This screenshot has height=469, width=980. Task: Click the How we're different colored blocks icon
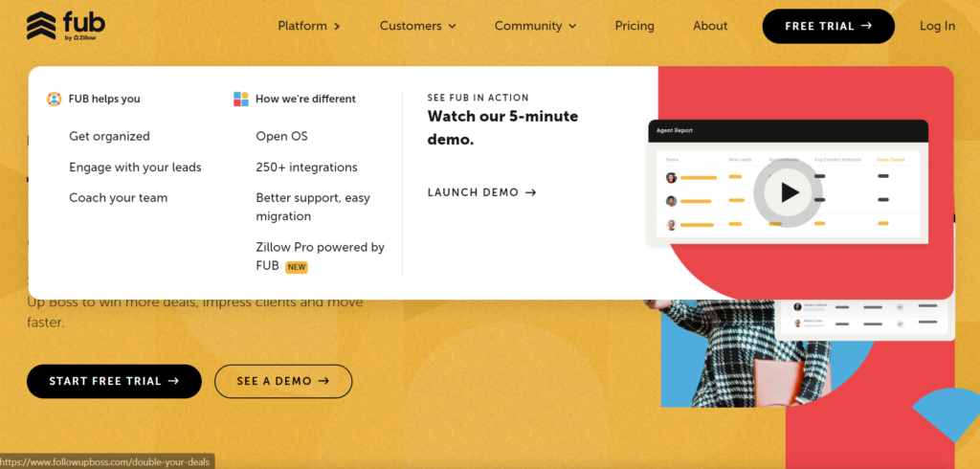(240, 99)
